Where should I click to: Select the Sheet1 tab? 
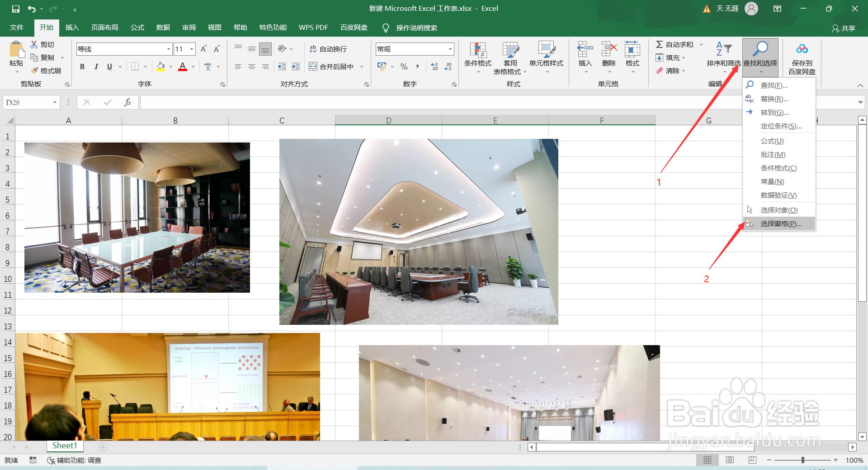(65, 446)
